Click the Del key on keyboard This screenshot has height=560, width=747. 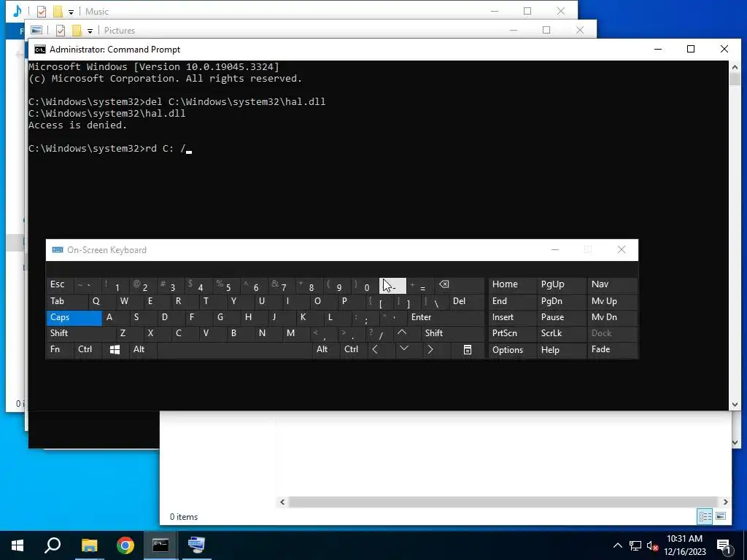(x=466, y=301)
